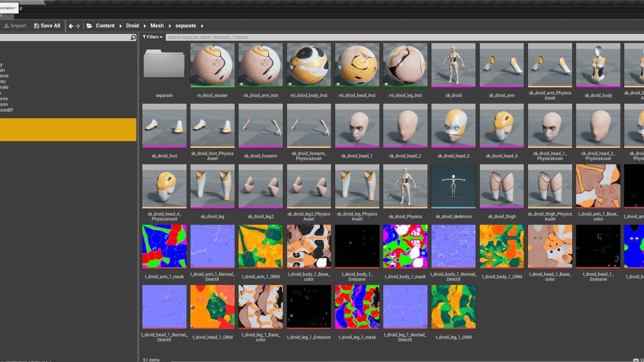Click the Save All button
The image size is (644, 362).
click(x=47, y=26)
